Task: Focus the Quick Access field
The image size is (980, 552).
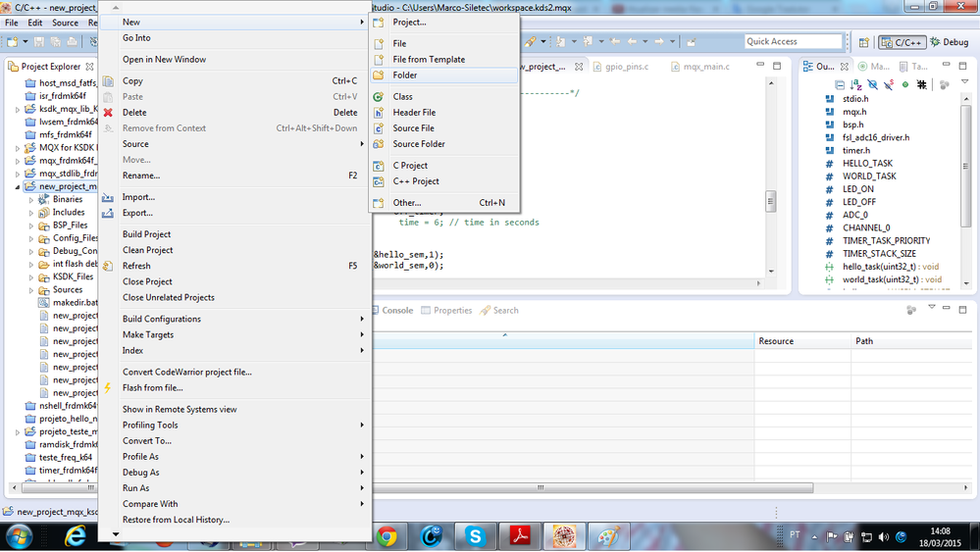Action: (x=794, y=41)
